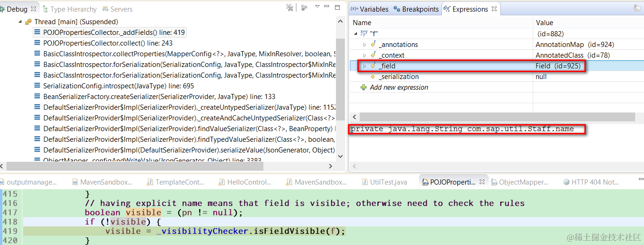Select frame DefaultSerializerProvider$Impl.serializeValue
The height and width of the screenshot is (245, 644).
click(189, 150)
